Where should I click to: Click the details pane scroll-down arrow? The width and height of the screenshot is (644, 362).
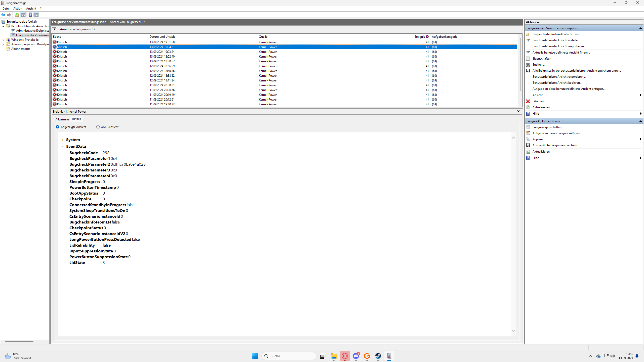click(x=513, y=331)
